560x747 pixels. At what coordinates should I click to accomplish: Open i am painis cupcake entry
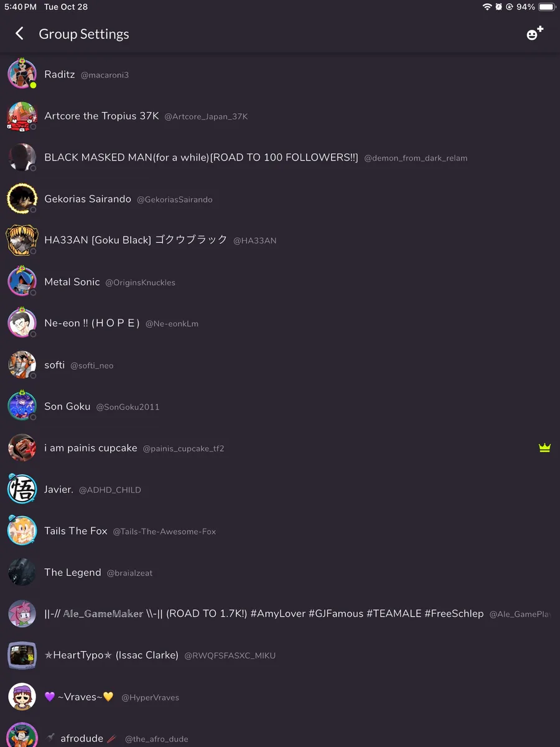point(280,448)
